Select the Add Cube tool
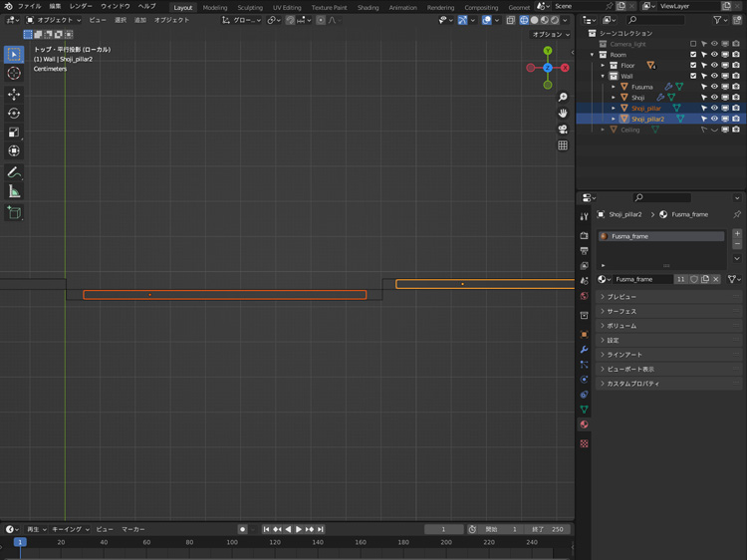This screenshot has height=560, width=747. click(14, 212)
